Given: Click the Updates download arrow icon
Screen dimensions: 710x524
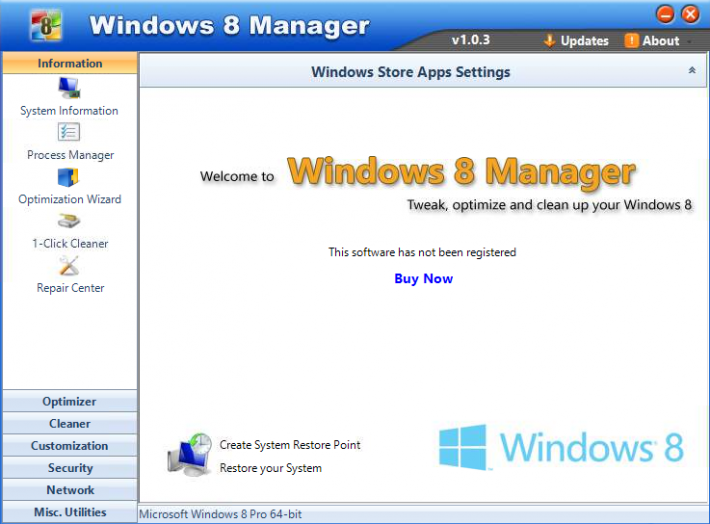Looking at the screenshot, I should point(549,41).
